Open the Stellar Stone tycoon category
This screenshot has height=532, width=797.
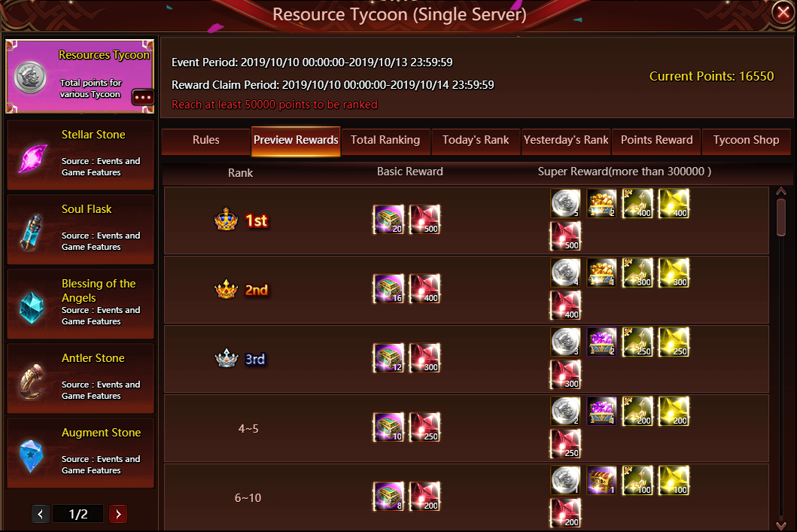[81, 155]
